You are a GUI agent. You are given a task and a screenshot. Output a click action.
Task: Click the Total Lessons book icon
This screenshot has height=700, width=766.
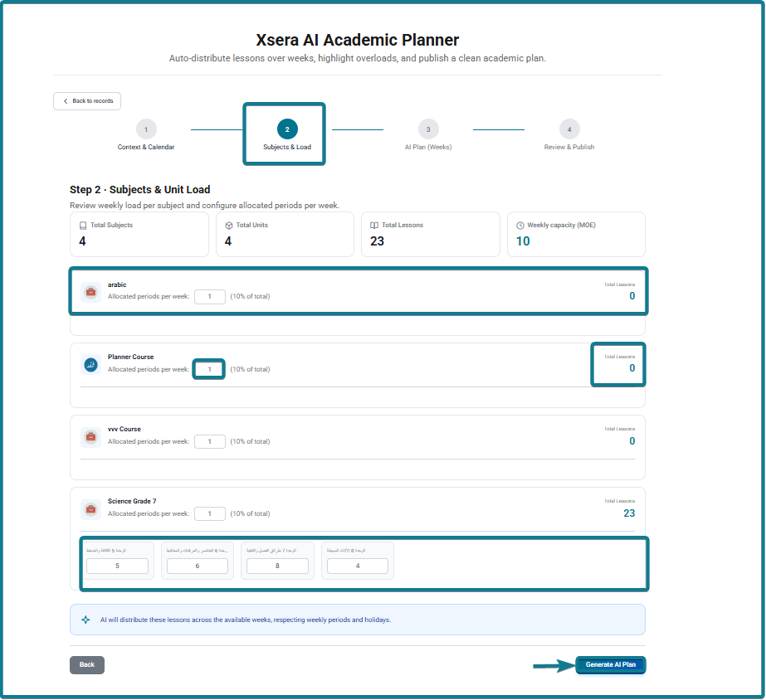click(374, 226)
